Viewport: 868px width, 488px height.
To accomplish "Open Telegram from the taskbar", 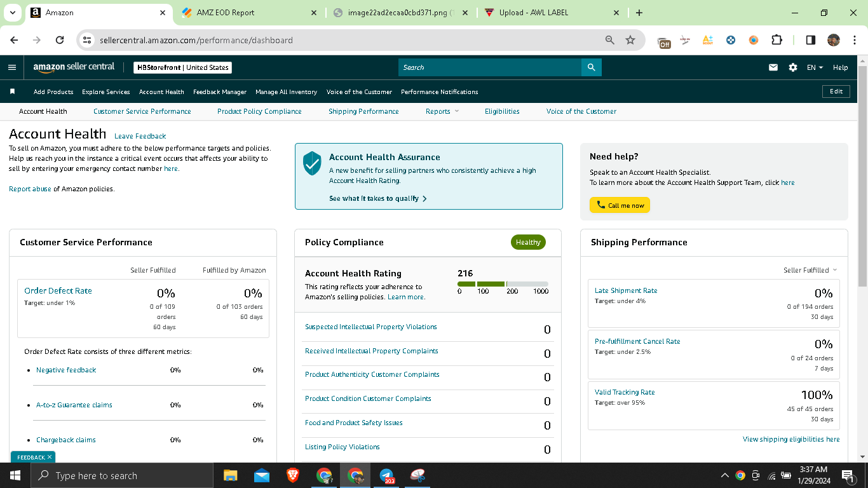I will point(386,475).
